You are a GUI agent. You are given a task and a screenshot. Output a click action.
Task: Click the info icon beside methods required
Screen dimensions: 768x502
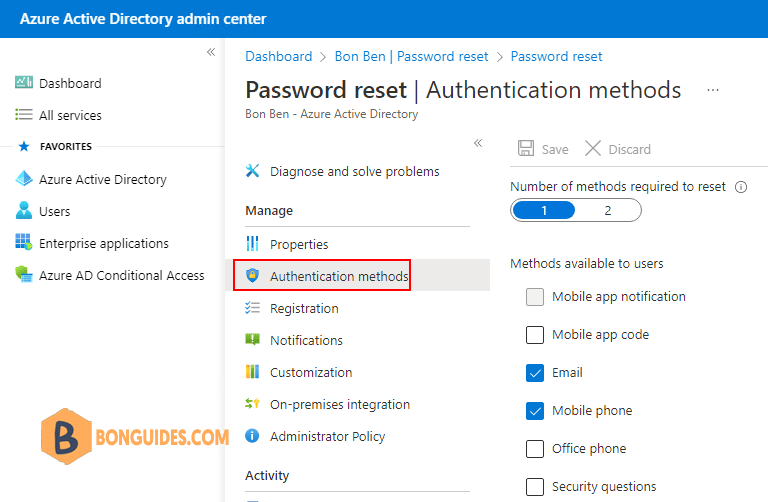click(x=741, y=187)
